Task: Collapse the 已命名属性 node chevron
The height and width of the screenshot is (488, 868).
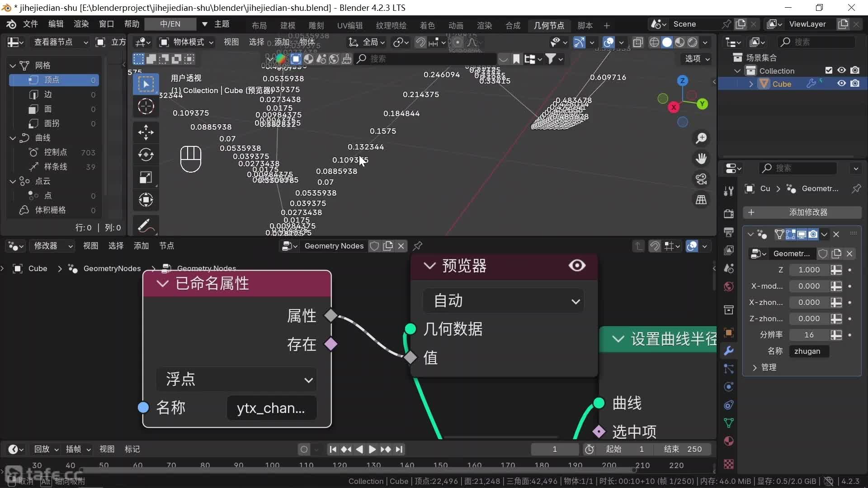Action: (x=162, y=284)
